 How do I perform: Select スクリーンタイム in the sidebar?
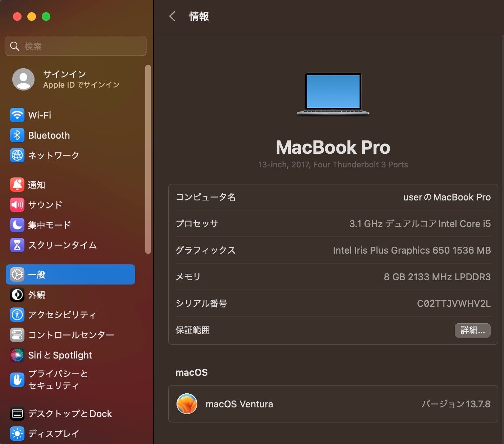pyautogui.click(x=70, y=245)
